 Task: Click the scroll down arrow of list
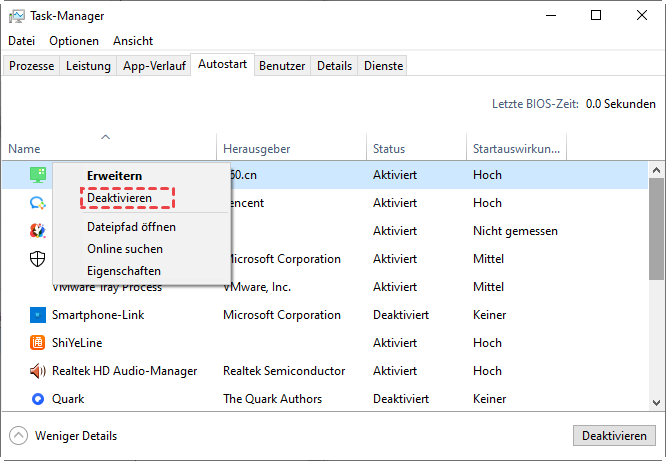(657, 402)
